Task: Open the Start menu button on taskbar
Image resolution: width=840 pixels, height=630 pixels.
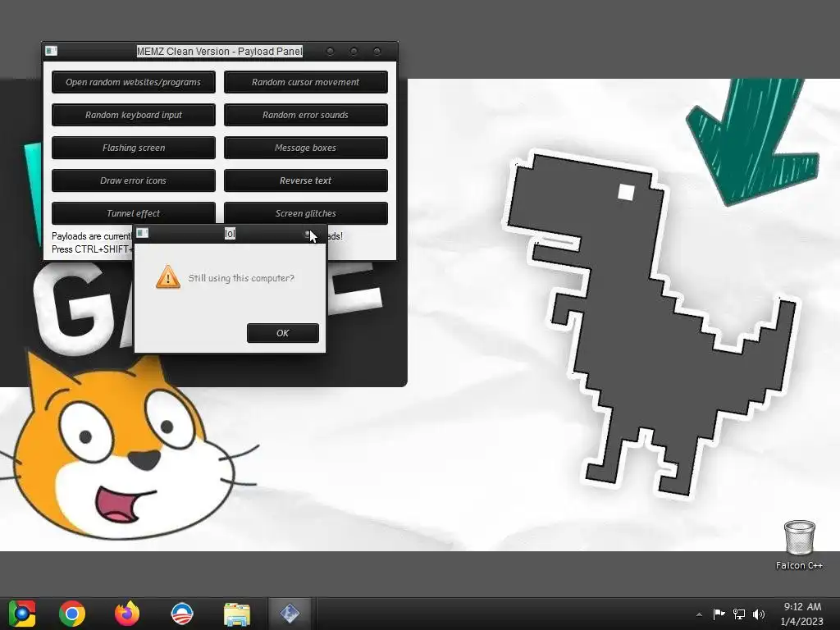Action: tap(22, 614)
